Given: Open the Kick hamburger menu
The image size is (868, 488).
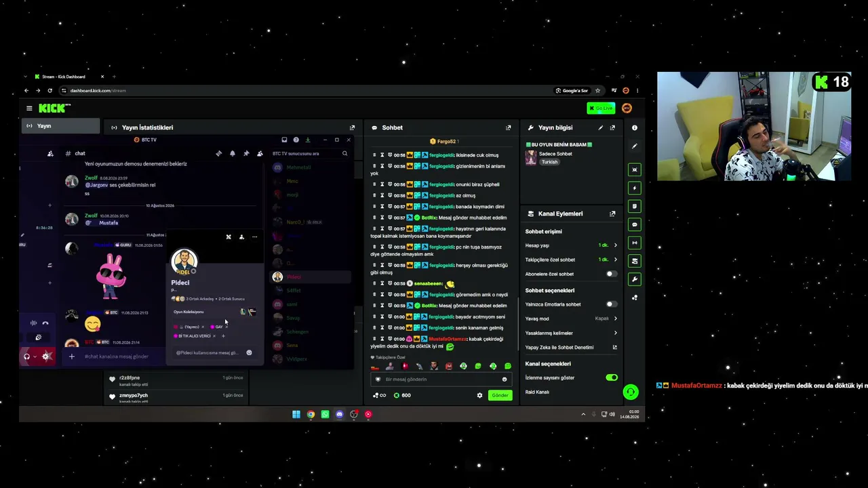Looking at the screenshot, I should tap(29, 108).
